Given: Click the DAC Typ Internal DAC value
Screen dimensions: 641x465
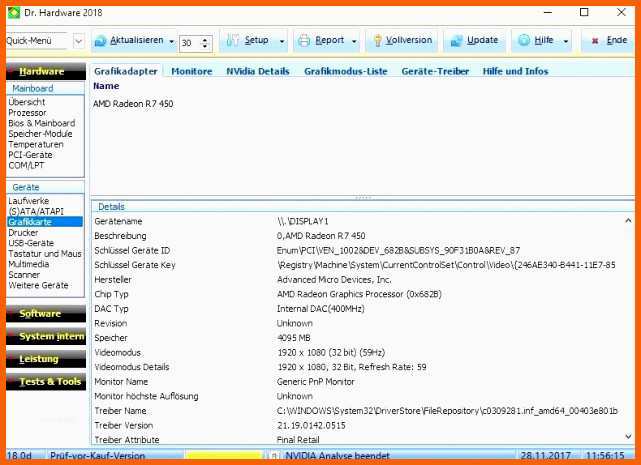Looking at the screenshot, I should [x=320, y=309].
